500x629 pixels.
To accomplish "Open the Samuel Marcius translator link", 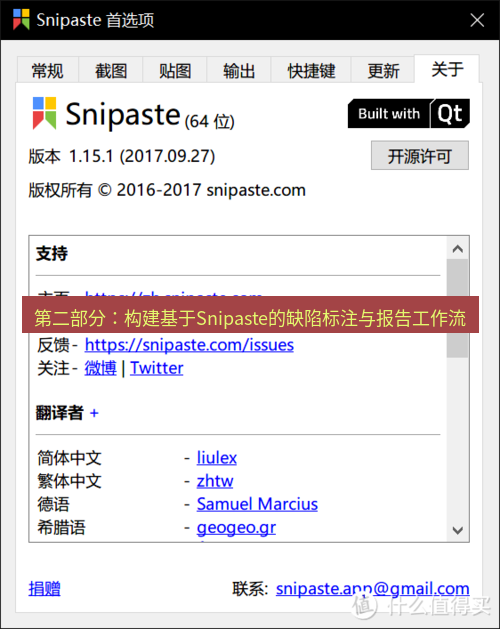I will point(257,504).
